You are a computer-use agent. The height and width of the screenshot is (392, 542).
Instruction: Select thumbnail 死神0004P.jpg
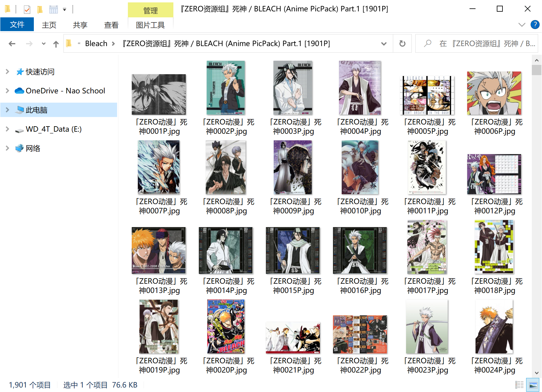coord(360,88)
